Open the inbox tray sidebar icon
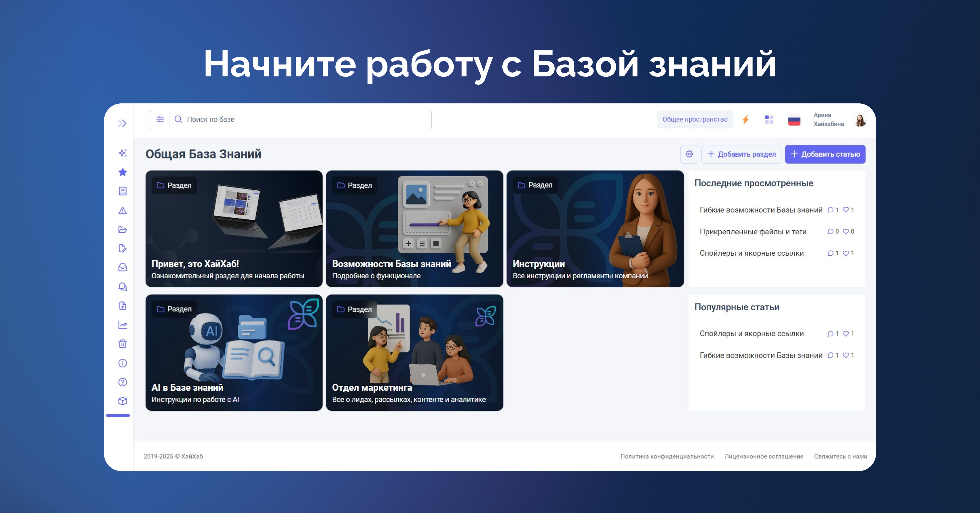The image size is (980, 513). pyautogui.click(x=122, y=267)
